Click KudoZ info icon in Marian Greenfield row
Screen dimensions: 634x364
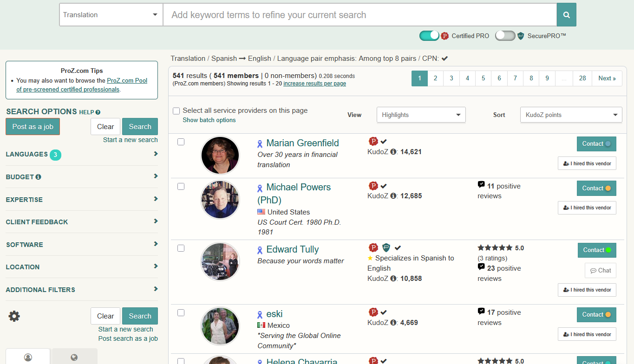click(x=393, y=152)
